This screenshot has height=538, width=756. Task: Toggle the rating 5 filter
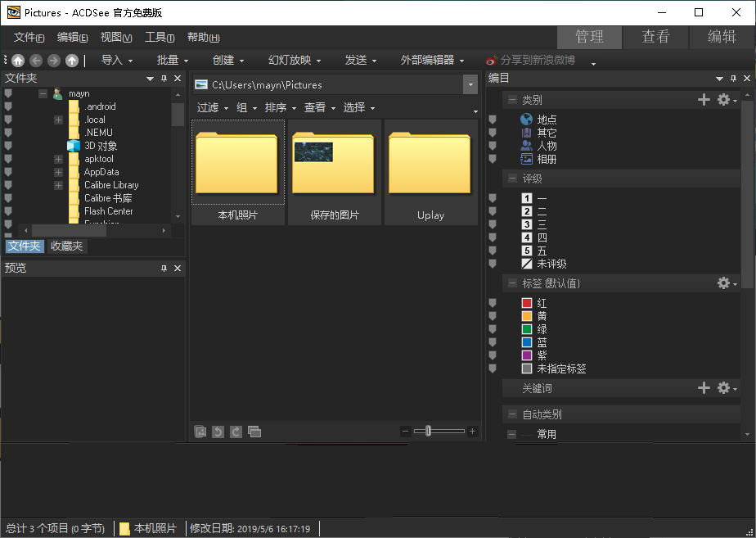pyautogui.click(x=527, y=251)
